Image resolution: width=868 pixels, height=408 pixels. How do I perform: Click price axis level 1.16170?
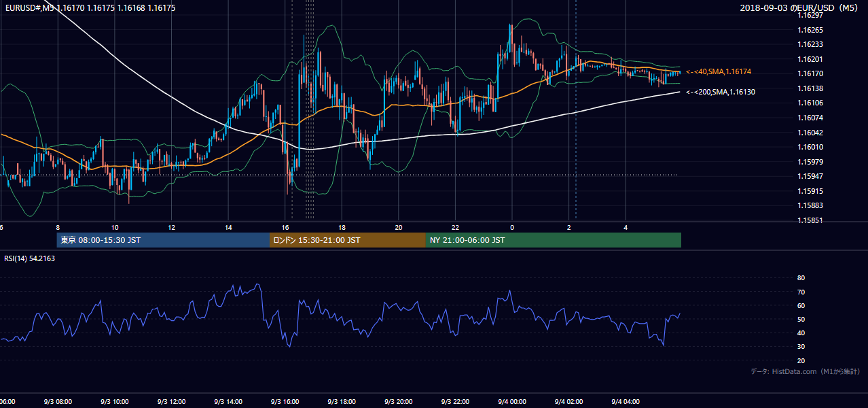pyautogui.click(x=810, y=73)
